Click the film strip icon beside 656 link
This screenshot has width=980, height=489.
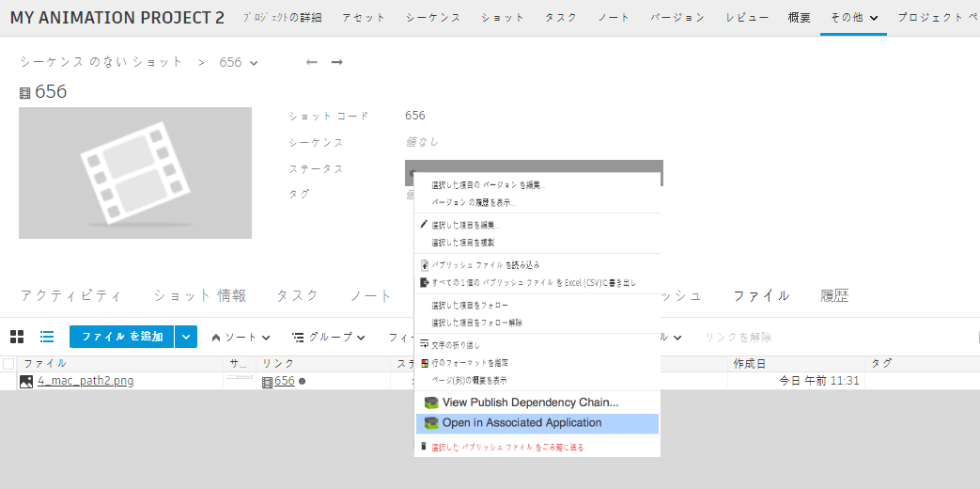coord(268,381)
